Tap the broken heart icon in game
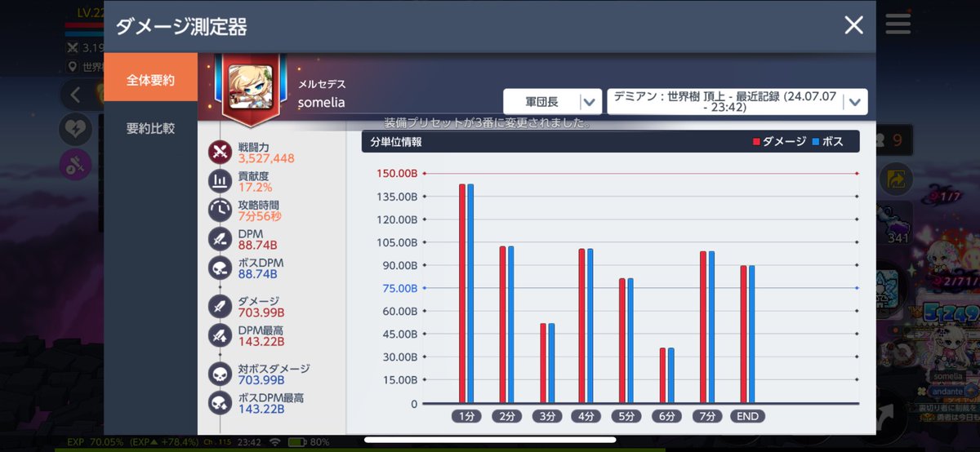The width and height of the screenshot is (980, 452). tap(74, 130)
